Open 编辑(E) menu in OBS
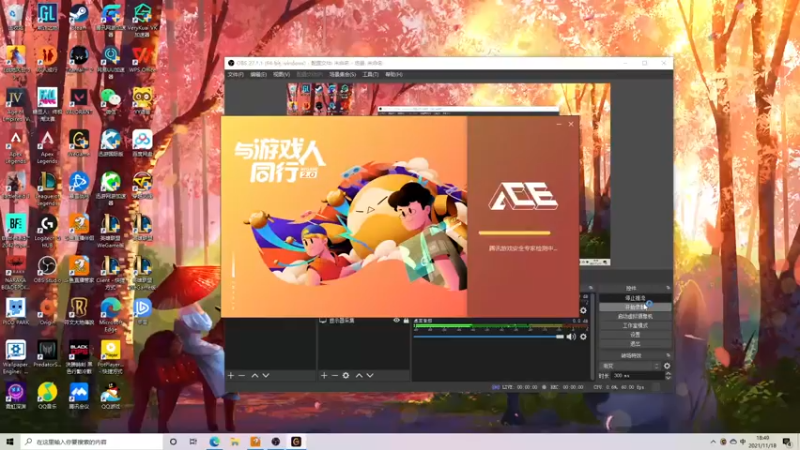The image size is (800, 450). 258,74
